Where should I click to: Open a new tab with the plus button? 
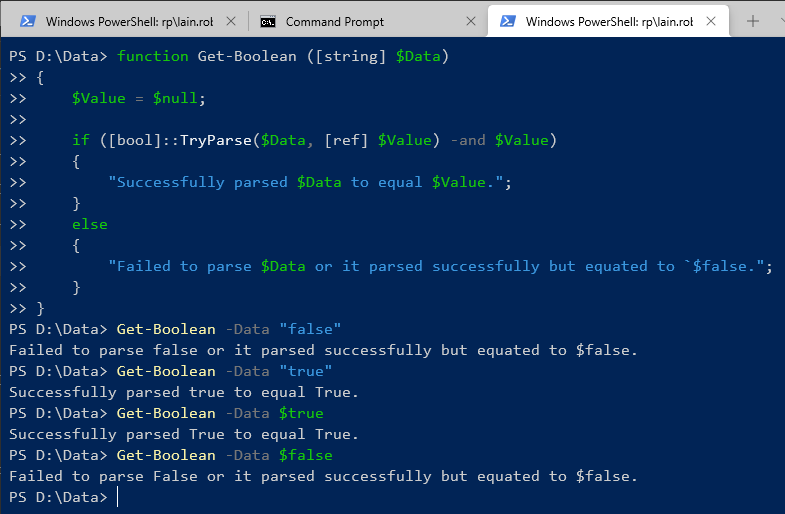tap(752, 21)
